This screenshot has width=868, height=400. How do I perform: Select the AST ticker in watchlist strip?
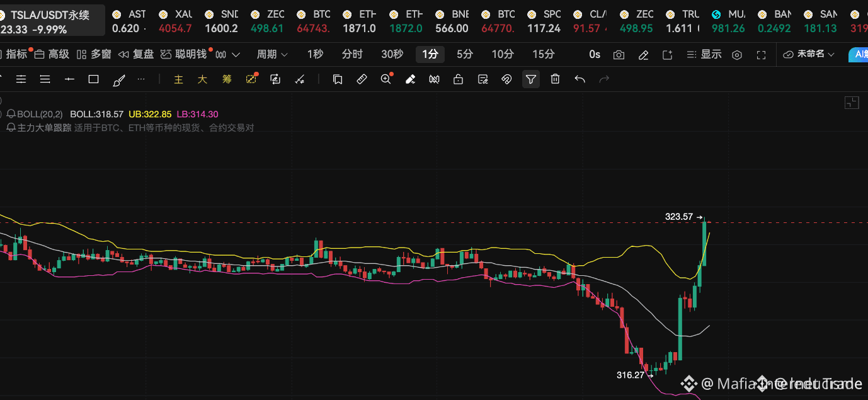(128, 21)
